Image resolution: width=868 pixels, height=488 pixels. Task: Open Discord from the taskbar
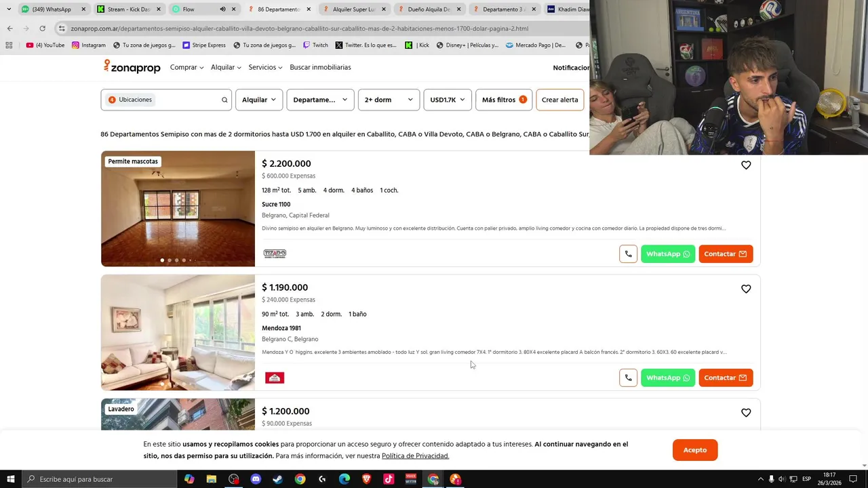[256, 479]
